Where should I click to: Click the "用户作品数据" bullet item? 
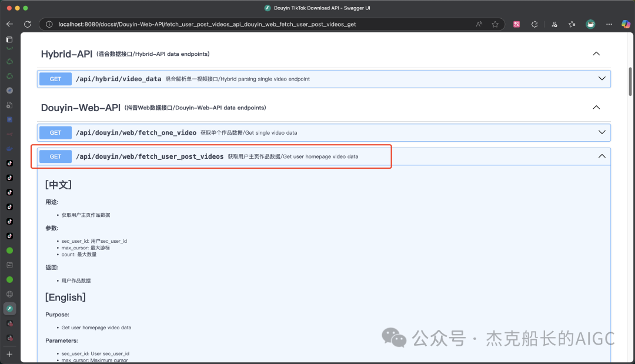point(76,280)
